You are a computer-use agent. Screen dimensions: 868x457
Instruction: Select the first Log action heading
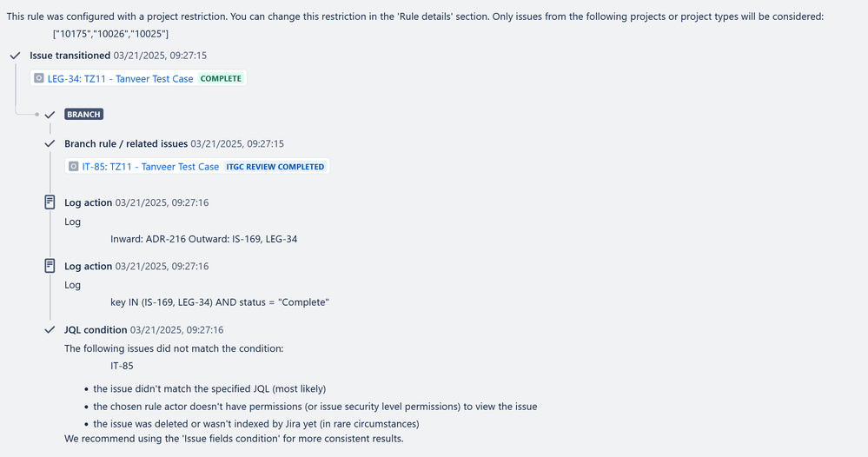(88, 202)
